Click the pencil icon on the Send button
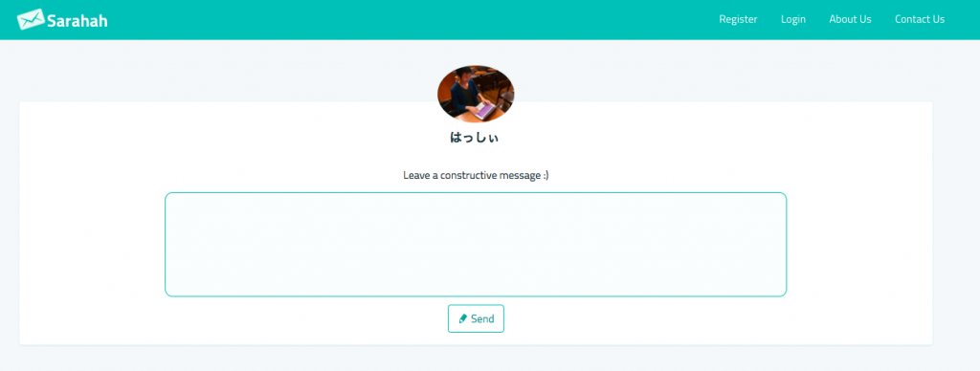Viewport: 980px width, 371px height. pos(462,318)
